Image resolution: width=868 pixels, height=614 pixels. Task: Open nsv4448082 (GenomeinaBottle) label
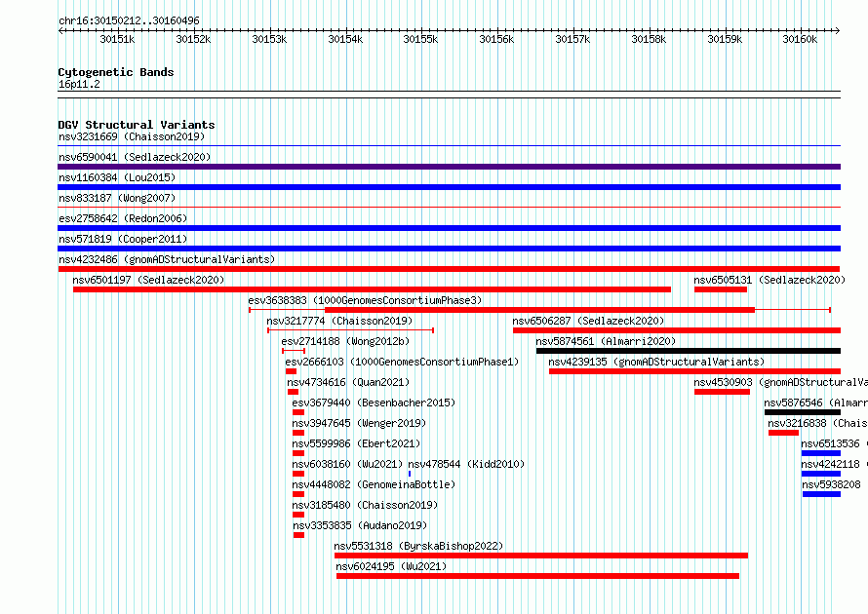(374, 484)
